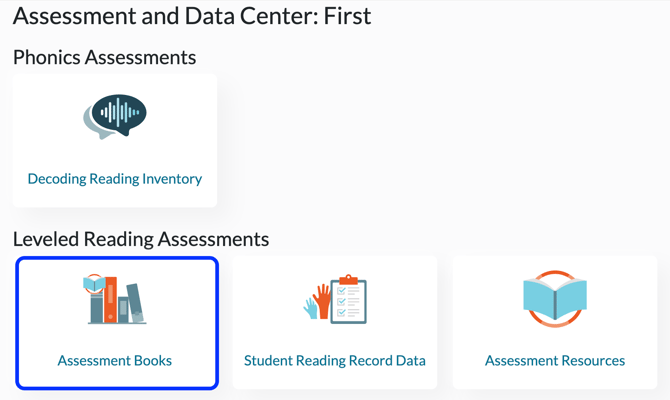Select the Decoding Reading Inventory card
The height and width of the screenshot is (400, 670).
(x=115, y=141)
